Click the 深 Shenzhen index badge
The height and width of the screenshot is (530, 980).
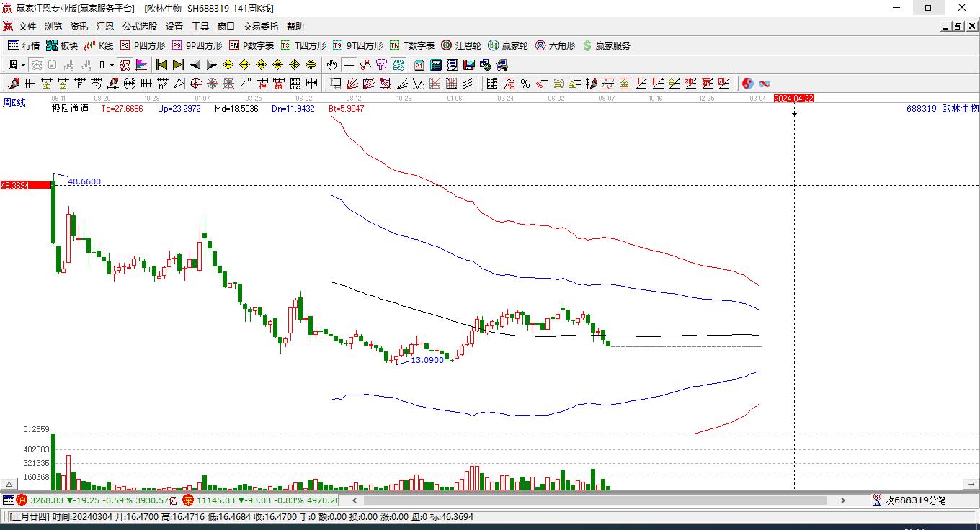pos(187,500)
